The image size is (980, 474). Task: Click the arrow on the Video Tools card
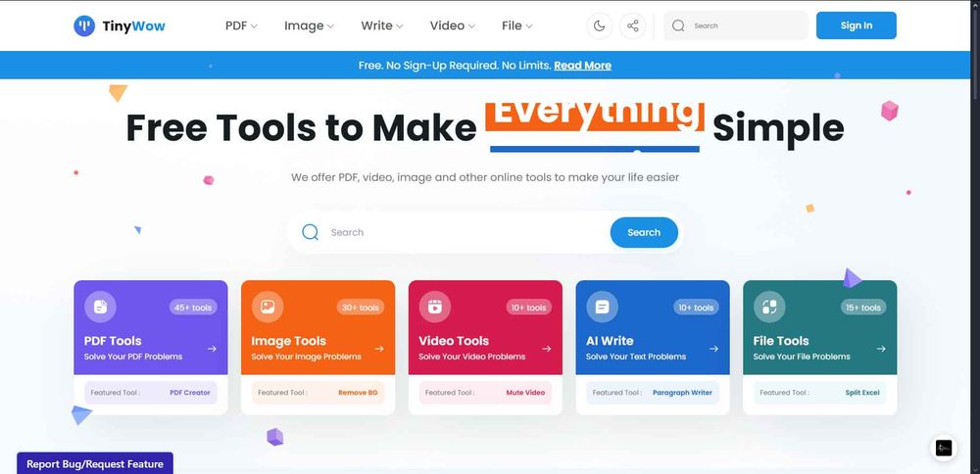point(547,349)
